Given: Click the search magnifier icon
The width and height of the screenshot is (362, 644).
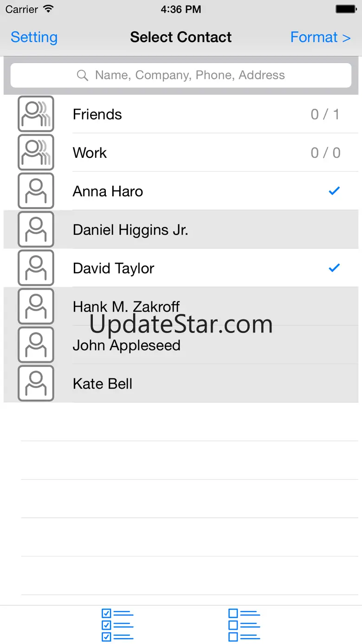Looking at the screenshot, I should [x=83, y=75].
